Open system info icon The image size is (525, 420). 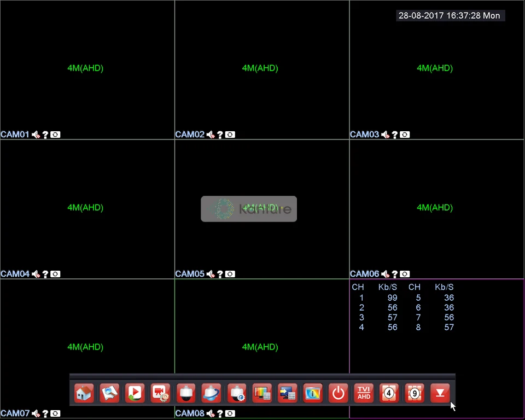point(313,393)
